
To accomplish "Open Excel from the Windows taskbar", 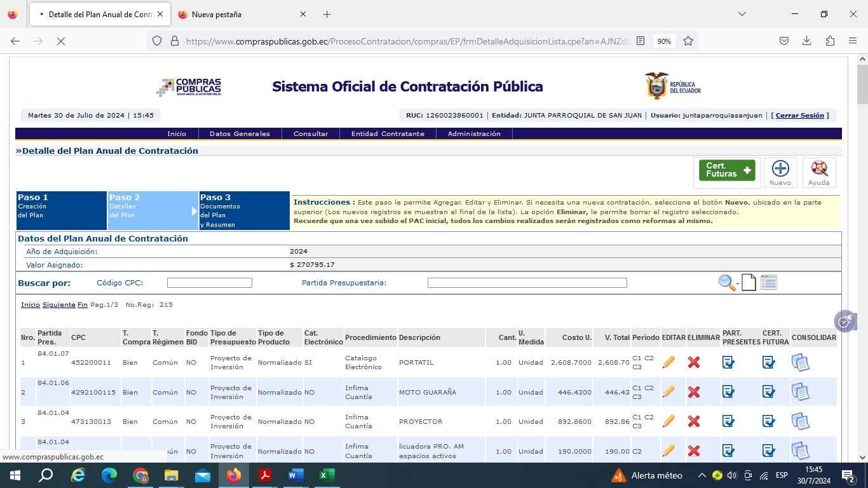I will [x=327, y=475].
